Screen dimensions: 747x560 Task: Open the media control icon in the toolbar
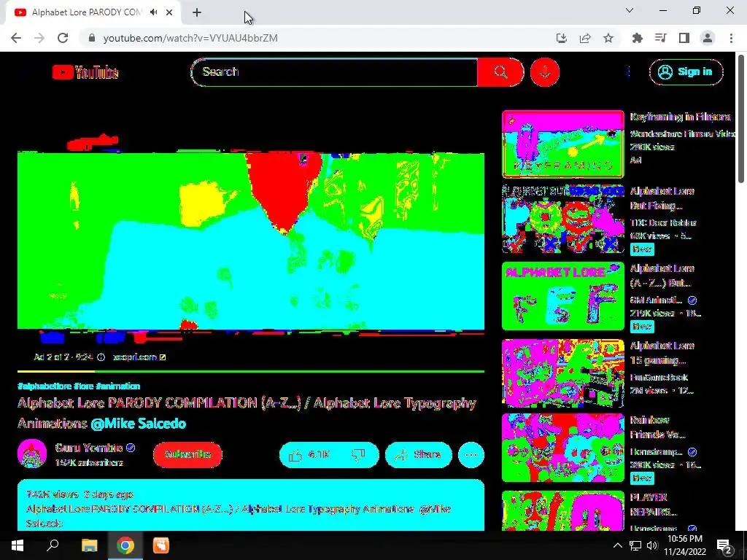coord(660,38)
